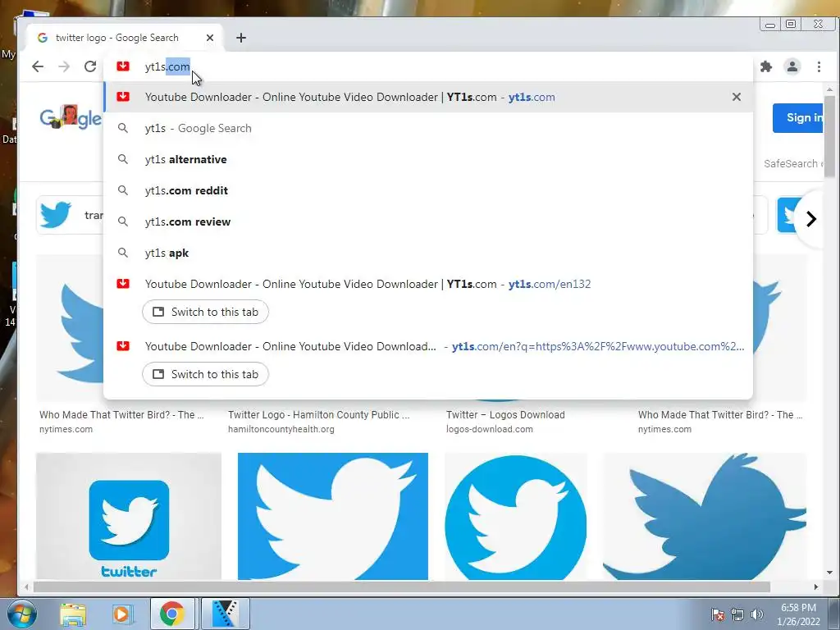Open 'Twitter – Logos Download' result

coord(505,414)
